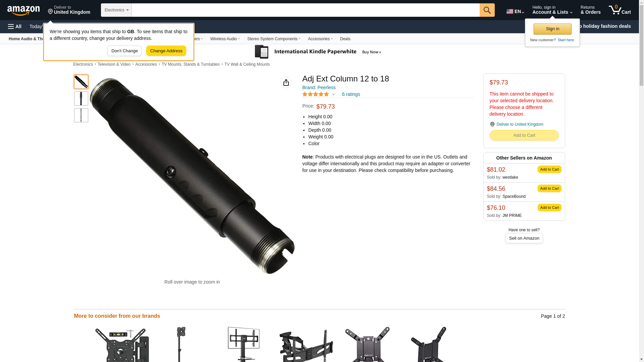Click the Amazon logo
644x362 pixels.
coord(23,10)
